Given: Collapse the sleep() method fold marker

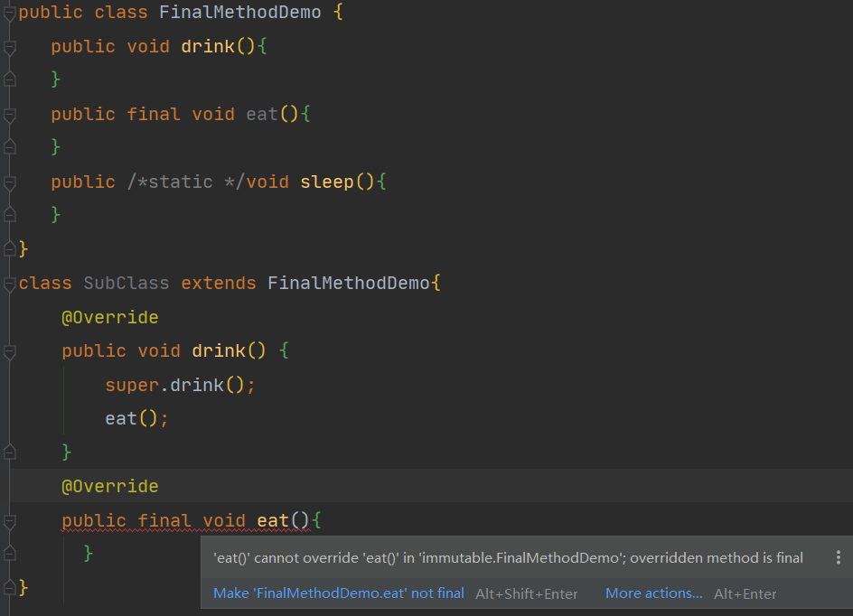Looking at the screenshot, I should pos(9,183).
